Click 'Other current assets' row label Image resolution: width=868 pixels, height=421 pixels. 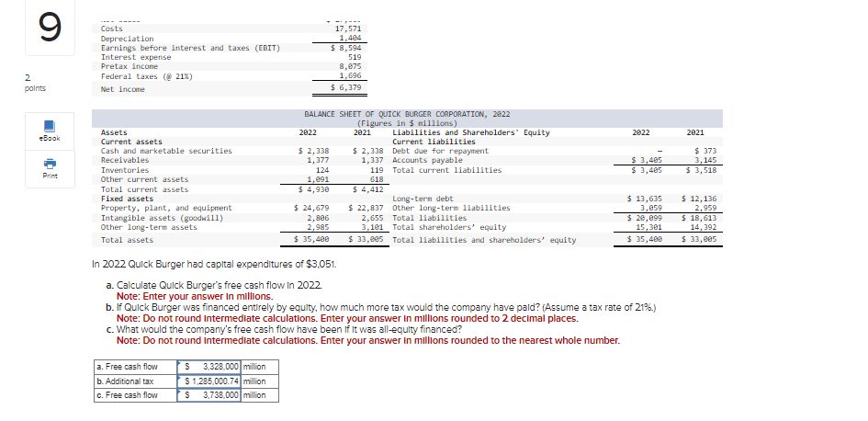144,179
